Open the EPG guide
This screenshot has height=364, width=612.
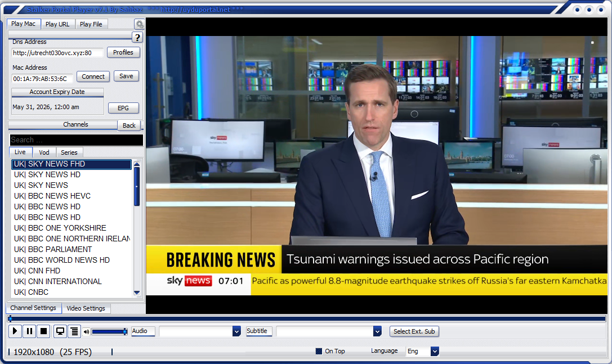(x=123, y=108)
